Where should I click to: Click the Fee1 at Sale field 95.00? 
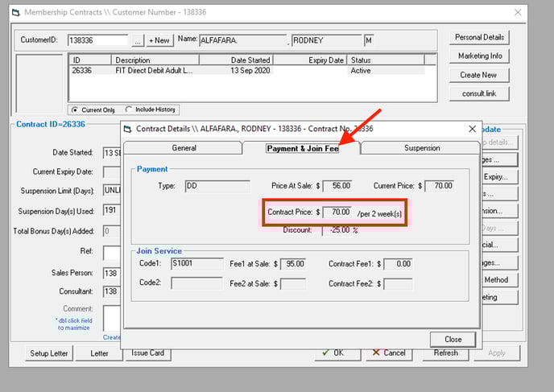pos(293,264)
